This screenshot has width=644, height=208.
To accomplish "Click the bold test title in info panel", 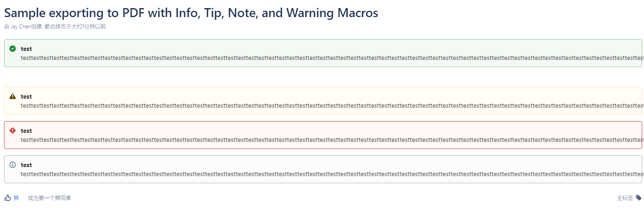I will click(x=26, y=165).
